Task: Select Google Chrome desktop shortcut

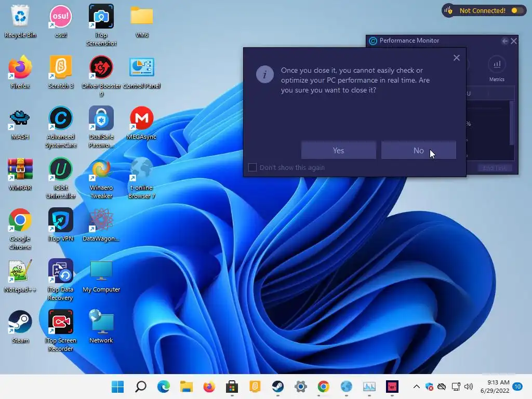Action: pyautogui.click(x=20, y=229)
